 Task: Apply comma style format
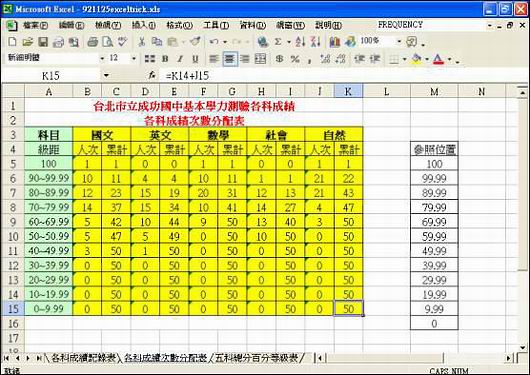pos(309,60)
